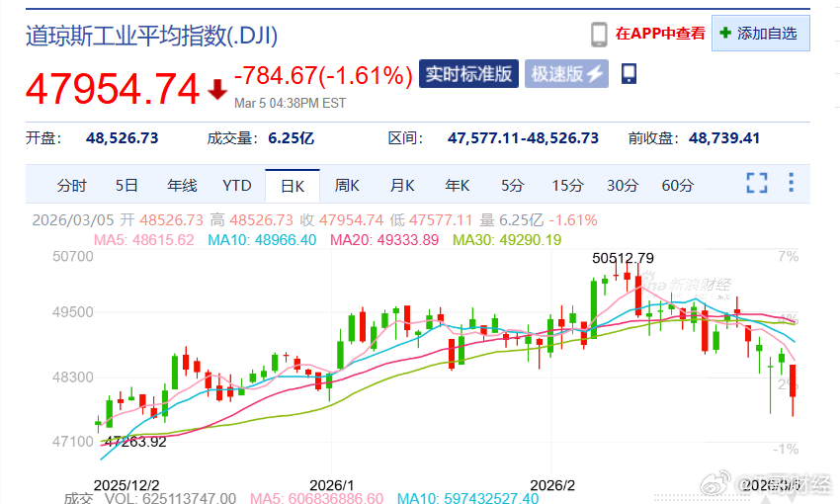This screenshot has width=840, height=504.
Task: Open the 月K tab
Action: [402, 186]
